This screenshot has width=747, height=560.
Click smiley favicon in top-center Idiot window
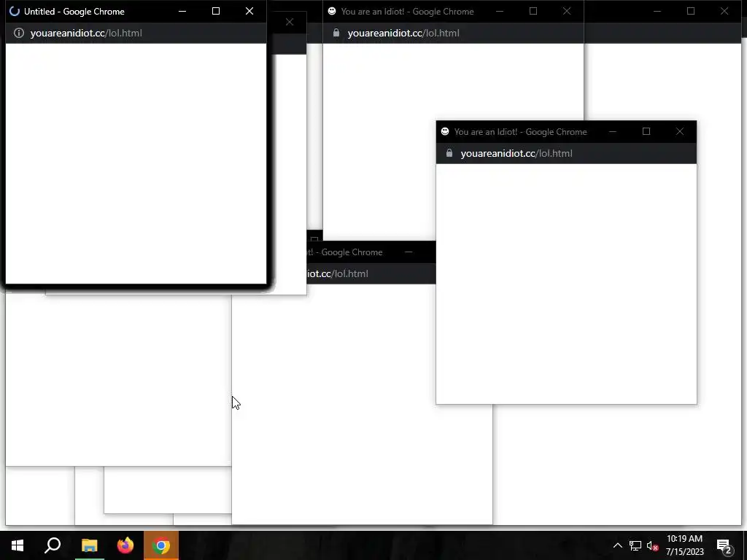[x=332, y=11]
